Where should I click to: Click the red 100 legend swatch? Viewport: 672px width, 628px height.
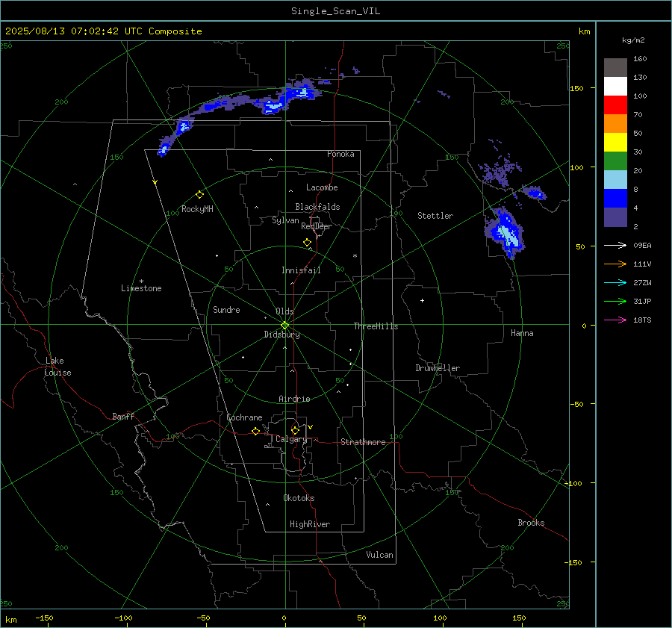[615, 105]
